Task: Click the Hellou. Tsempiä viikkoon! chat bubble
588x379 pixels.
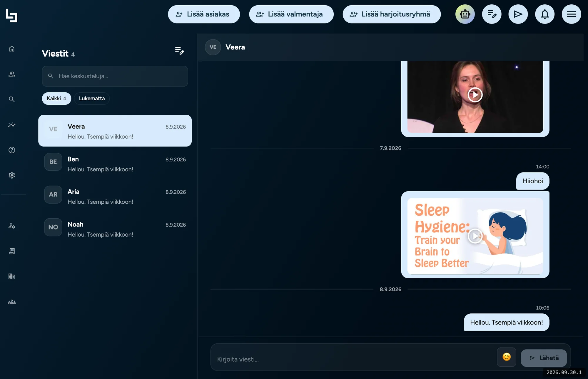Action: tap(507, 322)
